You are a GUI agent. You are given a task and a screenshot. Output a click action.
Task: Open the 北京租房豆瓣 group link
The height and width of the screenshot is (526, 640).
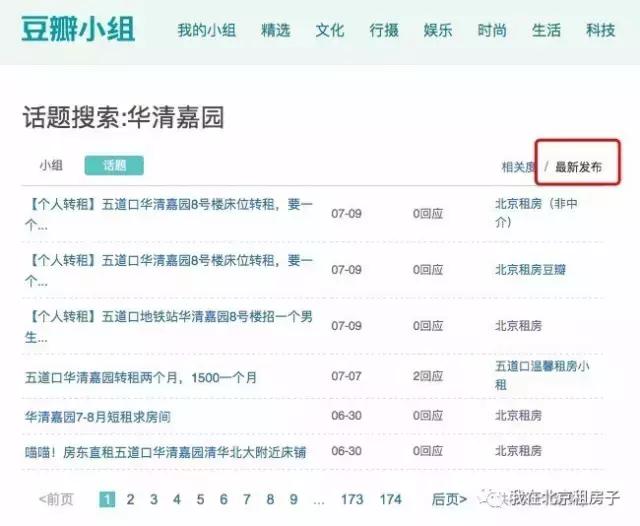531,270
